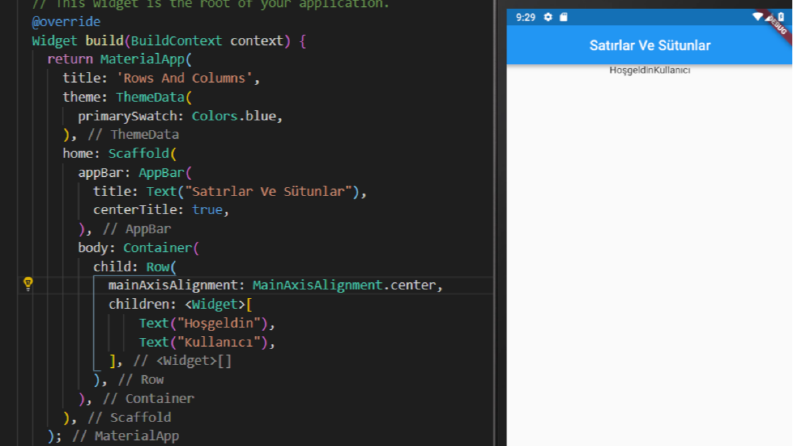This screenshot has height=446, width=793.
Task: Click the // <Widget>[] closing comment
Action: coord(182,361)
